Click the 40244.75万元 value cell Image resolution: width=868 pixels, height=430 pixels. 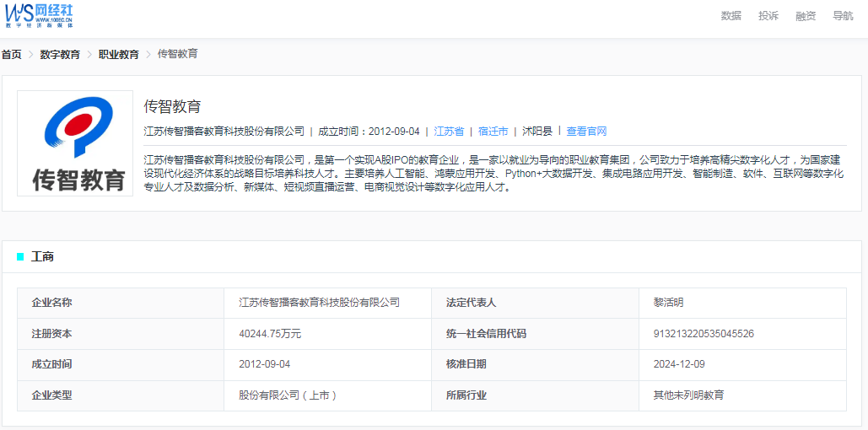[x=327, y=334]
